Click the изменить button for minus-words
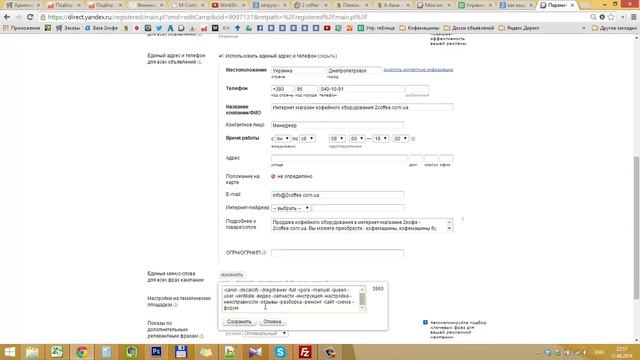Screen dimensions: 640x360 pos(232,275)
